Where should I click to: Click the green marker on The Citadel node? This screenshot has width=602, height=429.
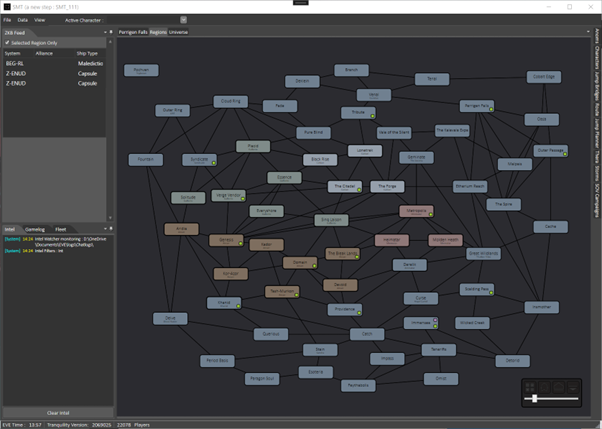[x=358, y=190]
